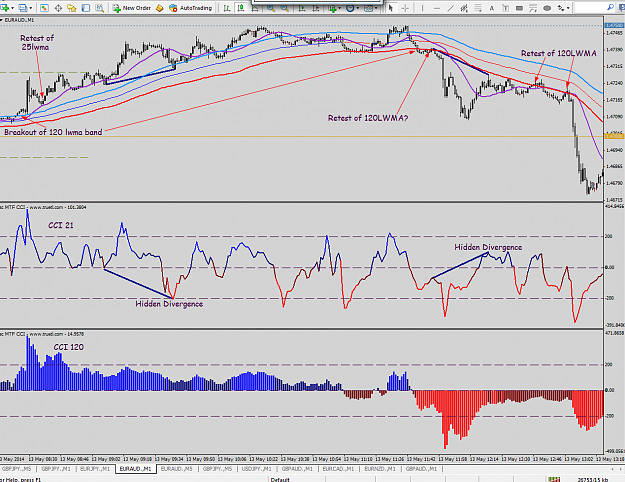The height and width of the screenshot is (482, 625).
Task: Switch chart to candlesticks mode
Action: (241, 8)
